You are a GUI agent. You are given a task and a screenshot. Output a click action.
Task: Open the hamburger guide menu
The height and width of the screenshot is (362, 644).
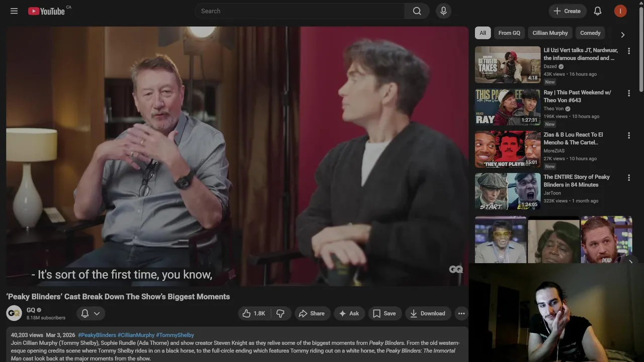pyautogui.click(x=14, y=11)
